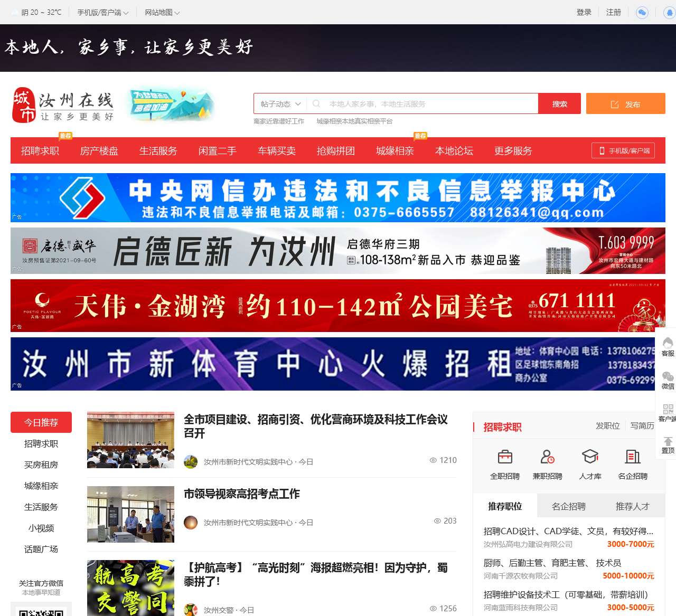Open 本地论坛 navigation item
This screenshot has width=676, height=616.
[454, 151]
